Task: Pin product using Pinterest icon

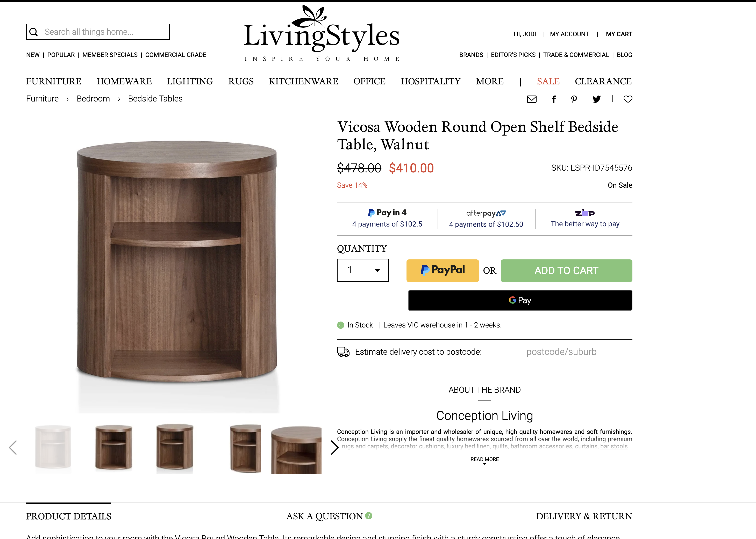Action: [x=574, y=99]
